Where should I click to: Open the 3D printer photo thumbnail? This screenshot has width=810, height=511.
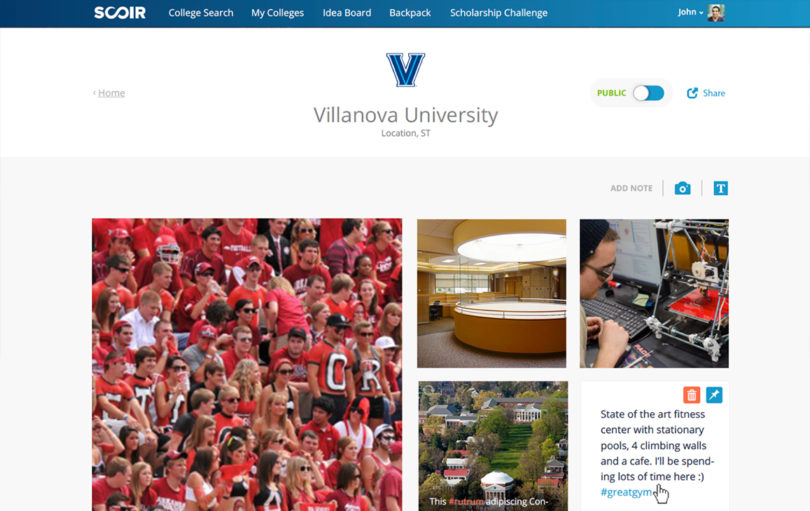pyautogui.click(x=654, y=293)
